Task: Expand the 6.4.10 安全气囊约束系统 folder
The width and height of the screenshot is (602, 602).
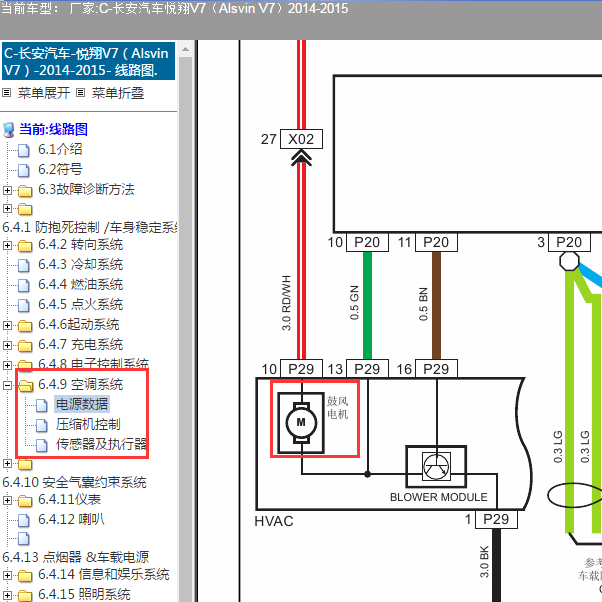Action: pyautogui.click(x=7, y=463)
